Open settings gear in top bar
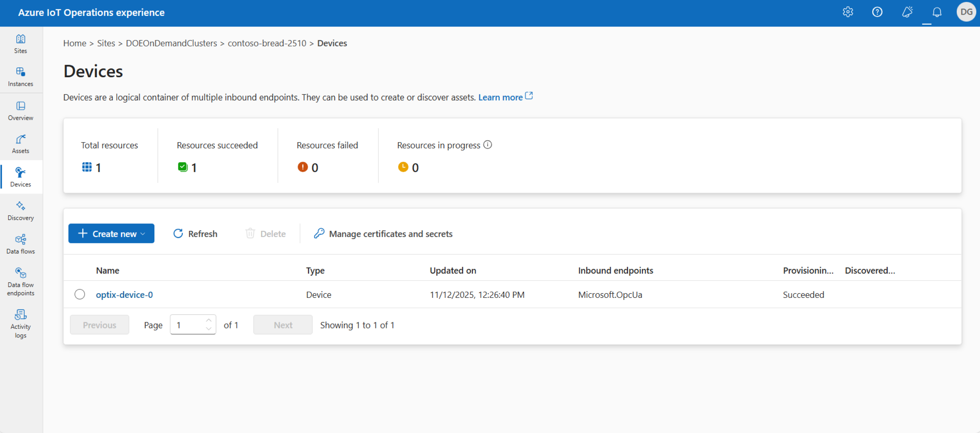 tap(848, 12)
